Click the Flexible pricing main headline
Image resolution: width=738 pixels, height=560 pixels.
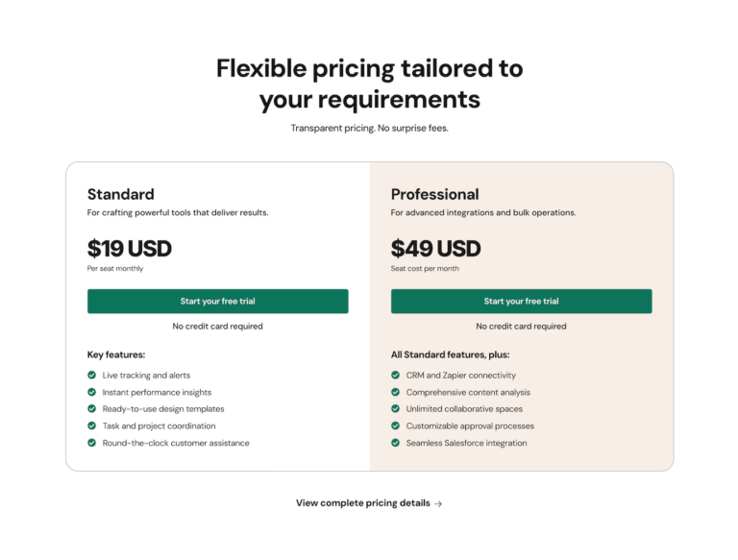click(369, 84)
